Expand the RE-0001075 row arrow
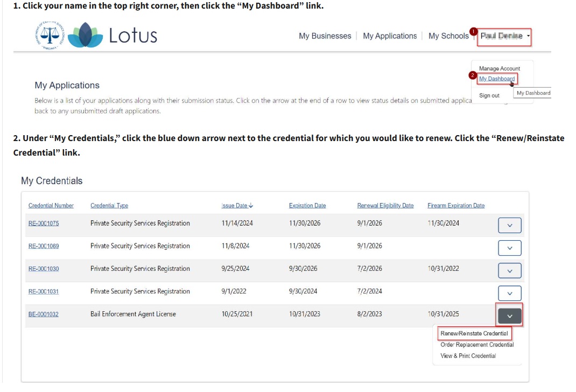 (x=509, y=225)
